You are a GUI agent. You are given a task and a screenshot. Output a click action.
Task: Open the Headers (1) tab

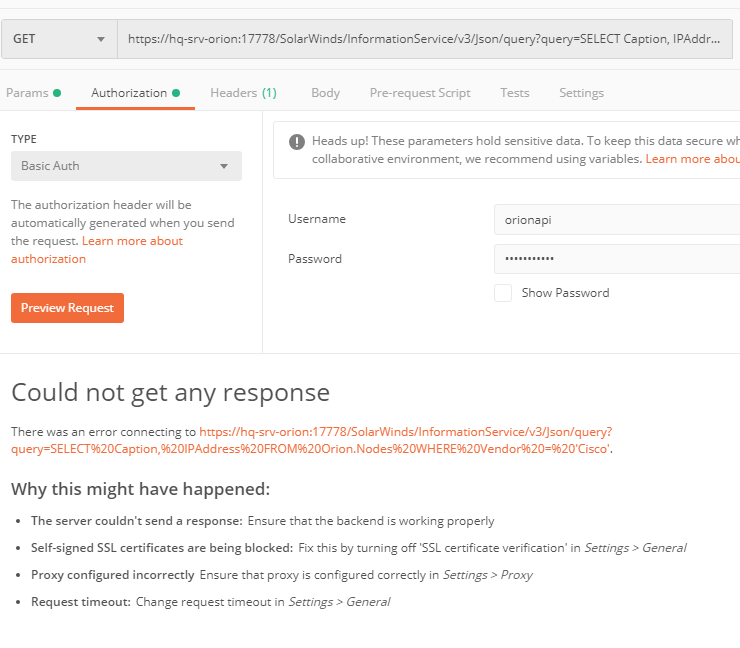244,93
